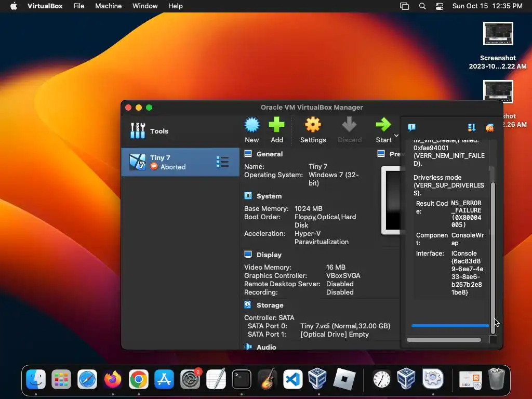Click the Tools wrench icon in sidebar
Viewport: 532px width, 399px height.
138,130
